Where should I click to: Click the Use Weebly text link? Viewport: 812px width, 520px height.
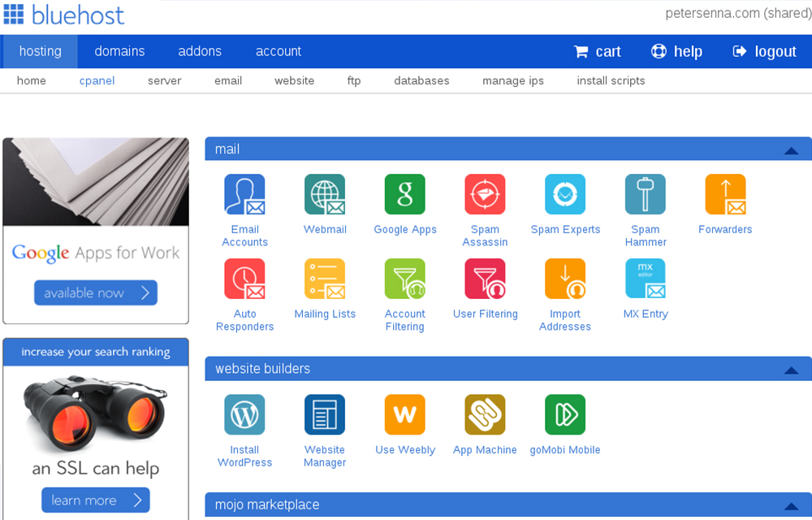coord(405,450)
